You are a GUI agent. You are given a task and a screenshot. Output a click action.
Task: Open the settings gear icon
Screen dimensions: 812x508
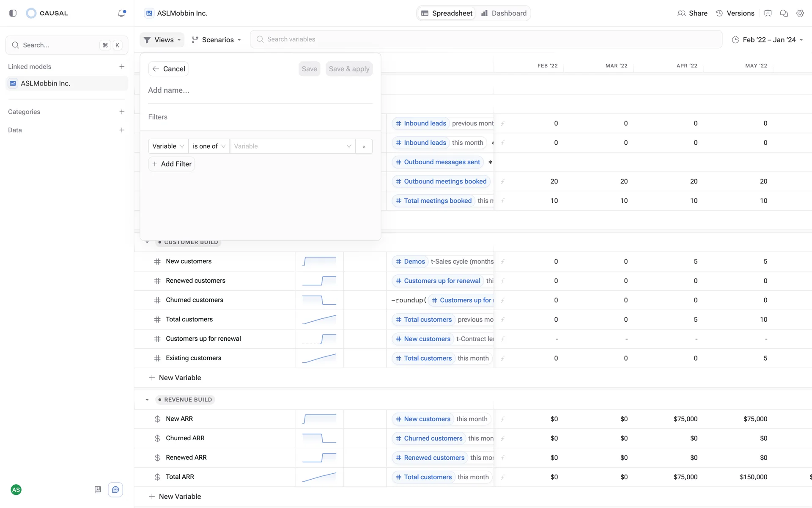click(800, 13)
